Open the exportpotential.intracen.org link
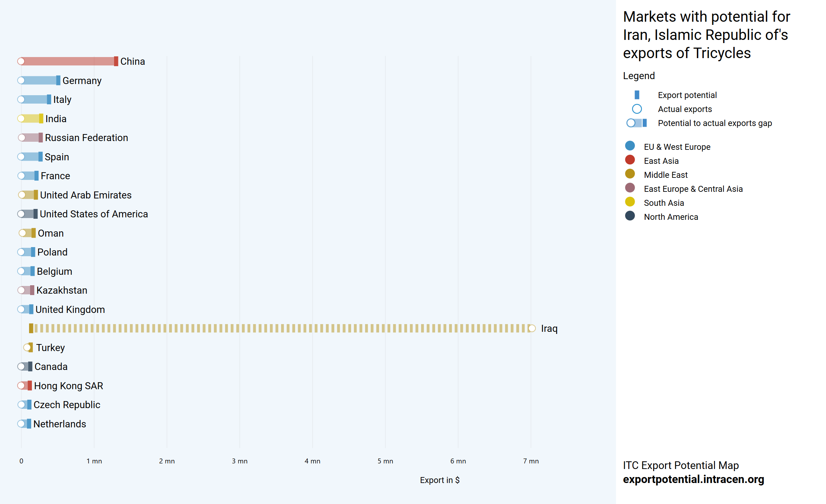Image resolution: width=826 pixels, height=504 pixels. point(693,479)
